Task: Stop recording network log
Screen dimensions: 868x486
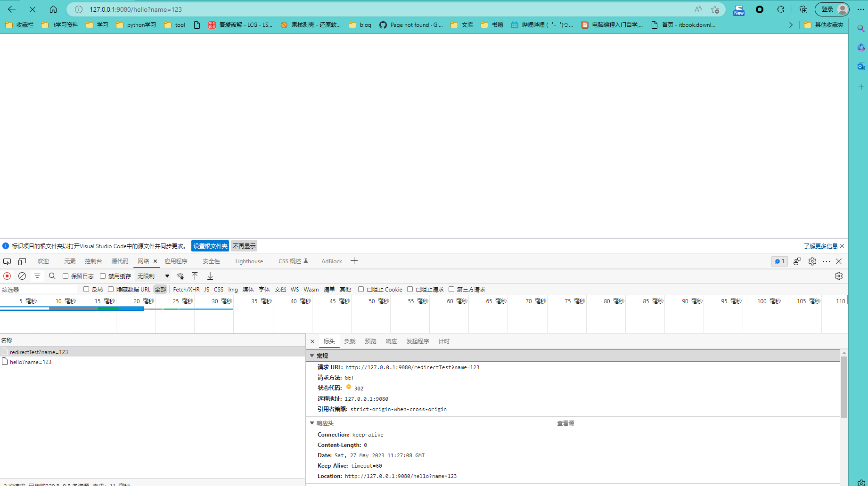Action: click(7, 276)
